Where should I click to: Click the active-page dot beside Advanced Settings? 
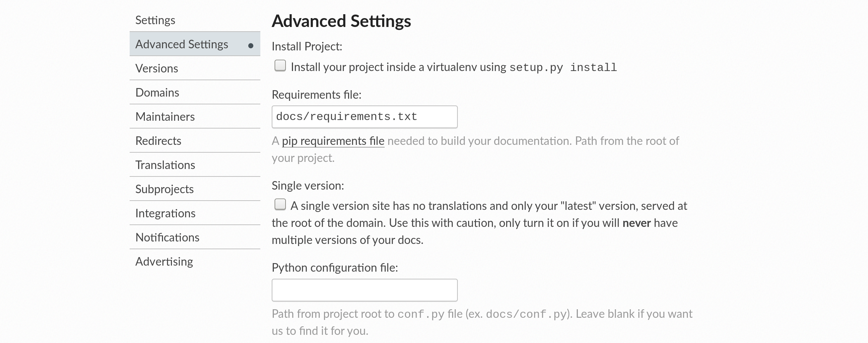click(251, 45)
